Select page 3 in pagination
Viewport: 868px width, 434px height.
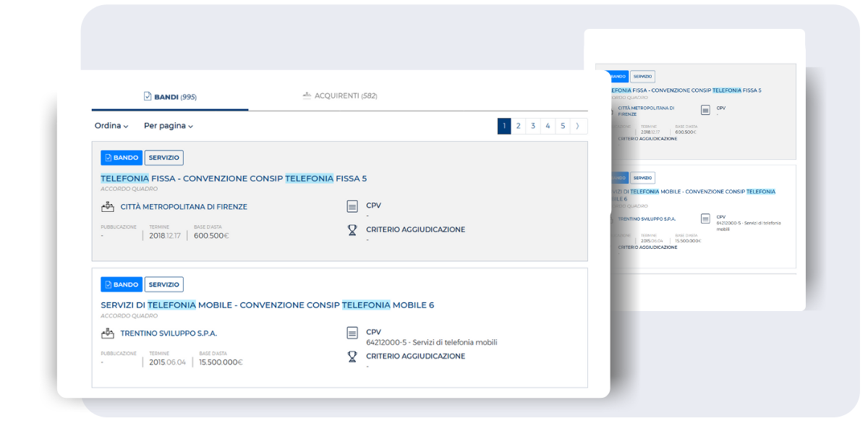pos(533,126)
